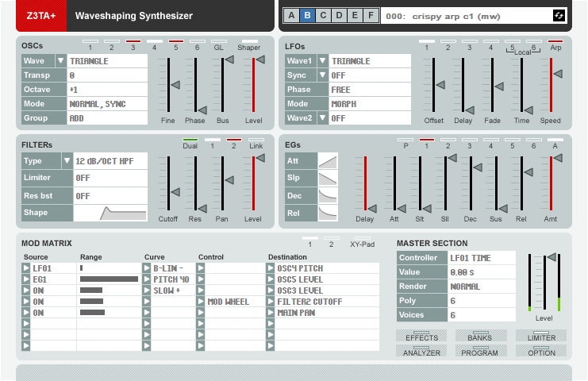This screenshot has width=588, height=381.
Task: Select program bank C
Action: [323, 16]
